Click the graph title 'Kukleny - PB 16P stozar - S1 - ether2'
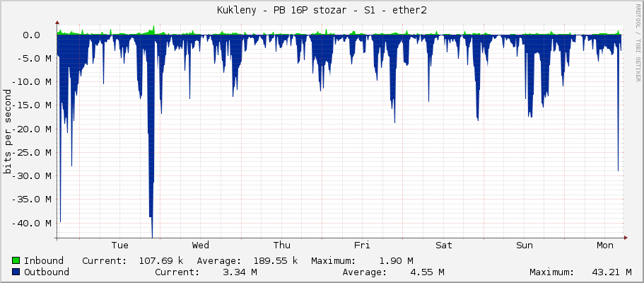 [322, 11]
